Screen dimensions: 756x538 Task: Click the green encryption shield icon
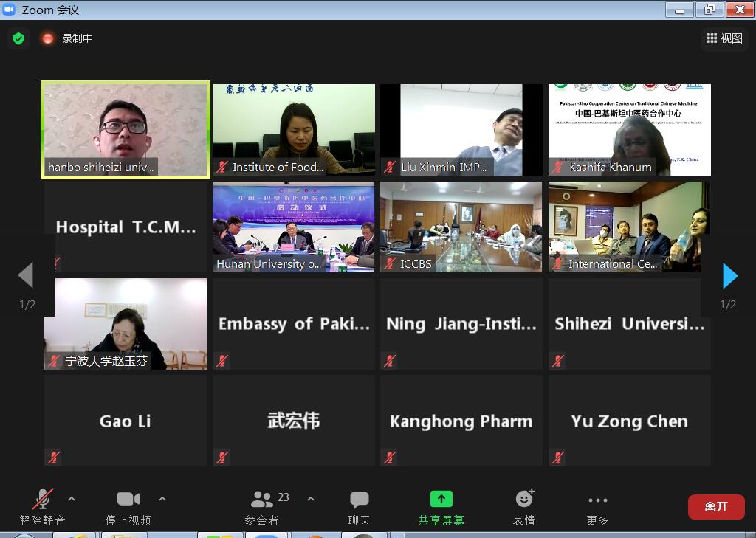point(18,38)
